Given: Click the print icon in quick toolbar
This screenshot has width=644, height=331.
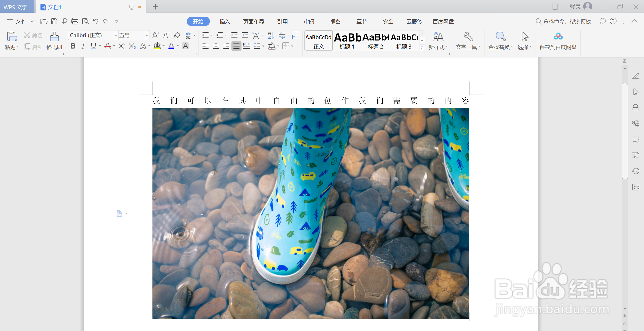Looking at the screenshot, I should [x=75, y=21].
